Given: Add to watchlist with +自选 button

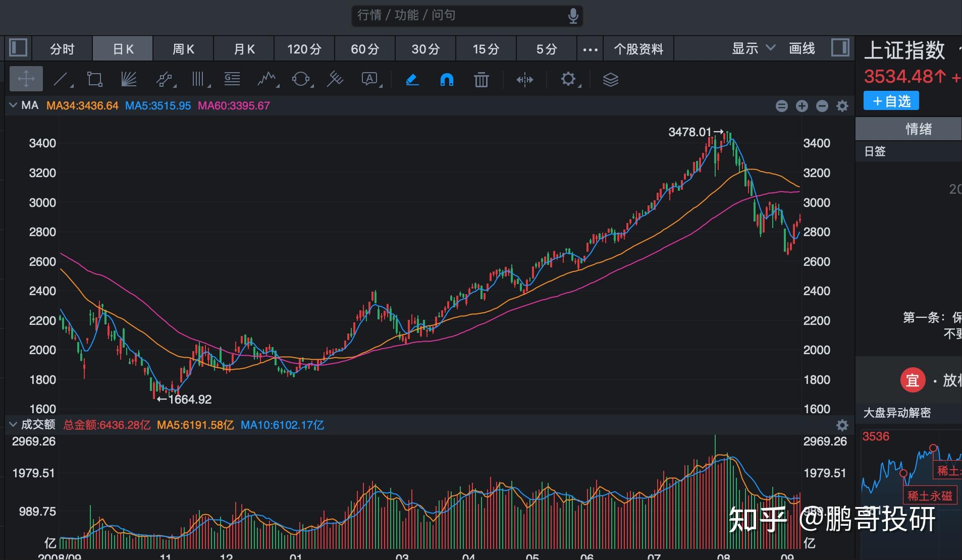Looking at the screenshot, I should (x=891, y=101).
